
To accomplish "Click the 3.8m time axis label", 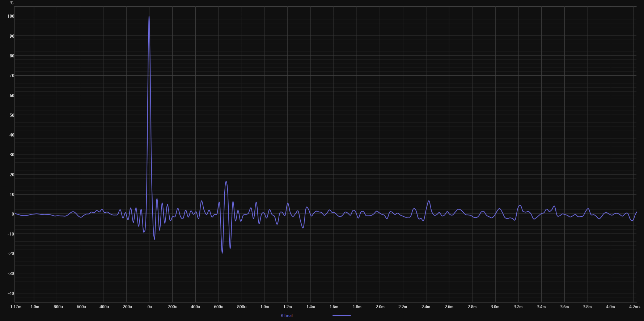I will coord(587,307).
